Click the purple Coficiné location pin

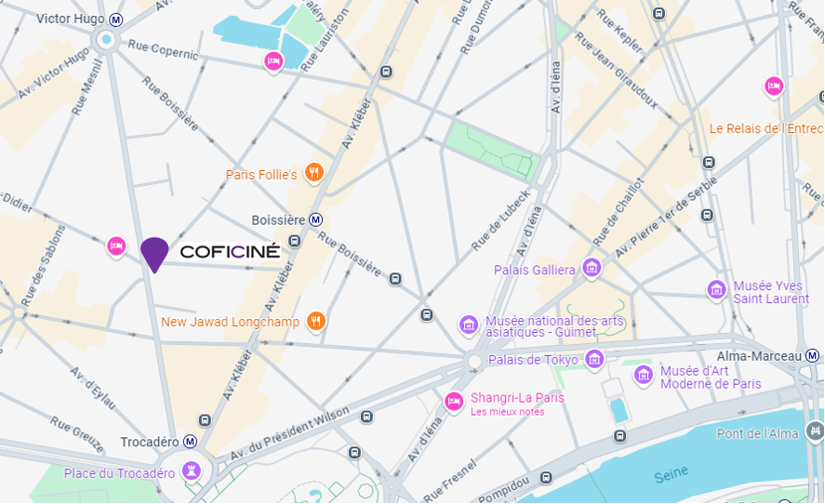coord(155,254)
